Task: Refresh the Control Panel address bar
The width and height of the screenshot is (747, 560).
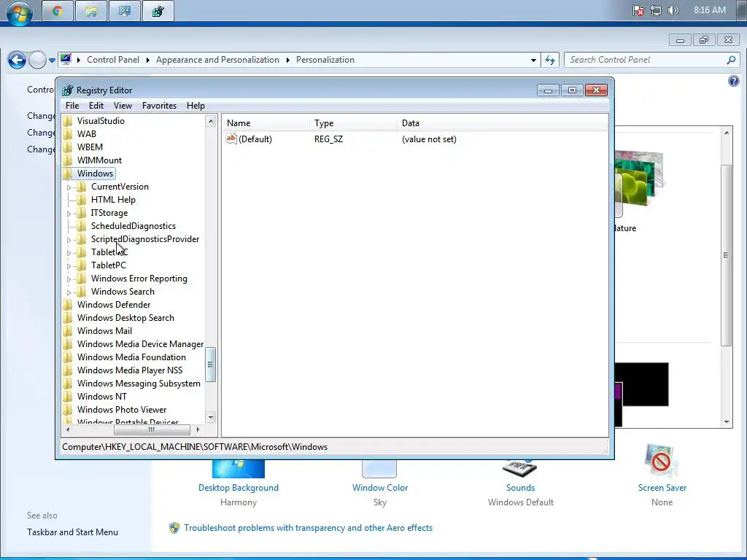Action: point(550,60)
